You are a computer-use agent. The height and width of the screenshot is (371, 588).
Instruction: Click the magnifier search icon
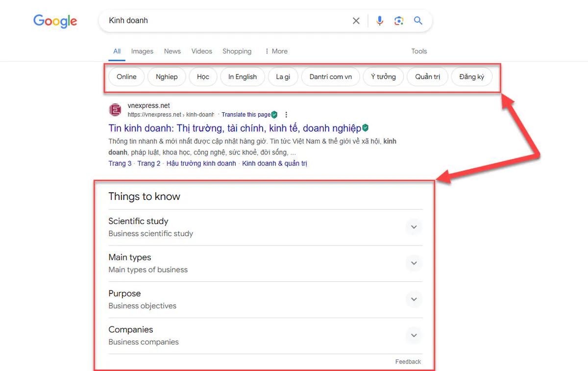point(418,21)
